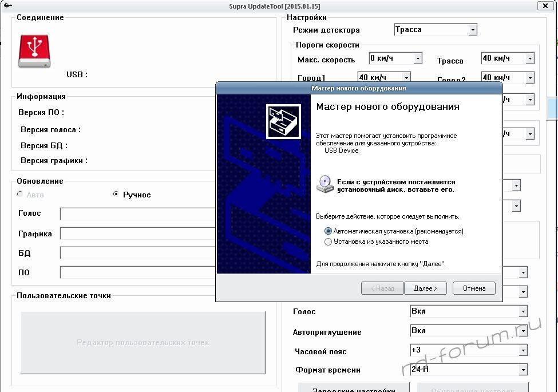
Task: Click the red USB connection icon
Action: [34, 51]
